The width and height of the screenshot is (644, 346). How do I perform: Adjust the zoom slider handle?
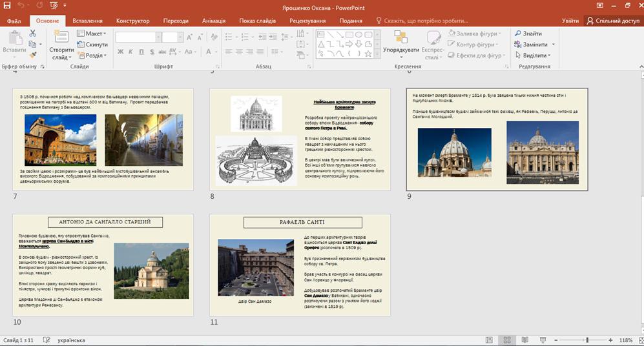(587, 340)
